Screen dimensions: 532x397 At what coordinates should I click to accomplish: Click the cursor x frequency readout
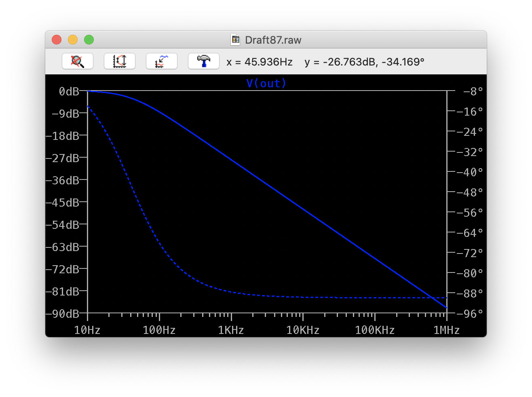(x=259, y=62)
